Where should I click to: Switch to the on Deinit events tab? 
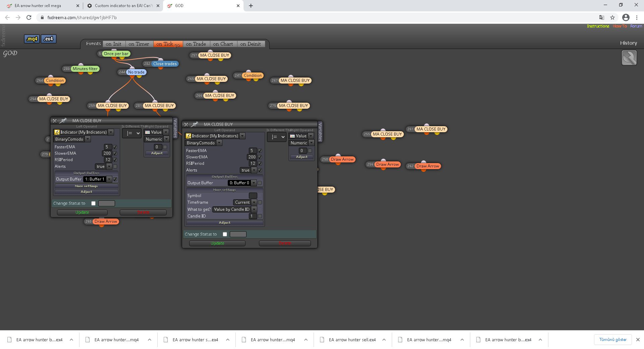click(x=251, y=44)
